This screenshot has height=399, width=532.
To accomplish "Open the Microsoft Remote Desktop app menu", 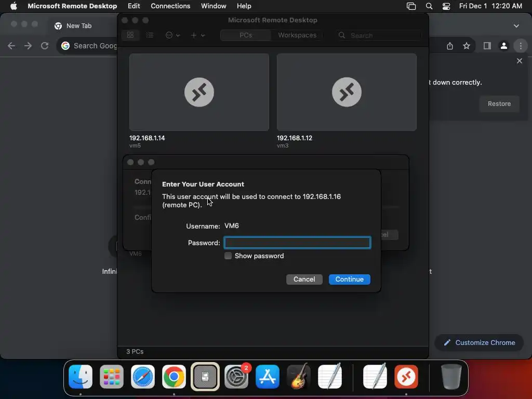I will pyautogui.click(x=72, y=6).
